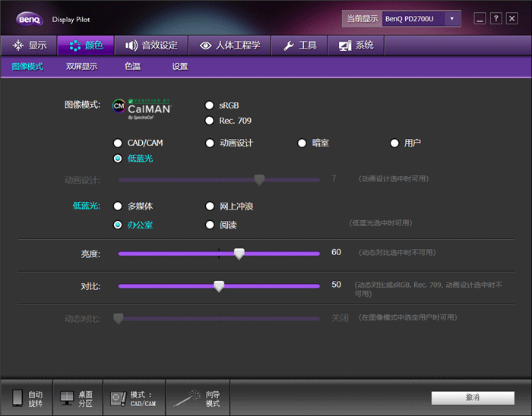The height and width of the screenshot is (416, 532).
Task: Open the 设置 sub-tab
Action: click(x=180, y=66)
